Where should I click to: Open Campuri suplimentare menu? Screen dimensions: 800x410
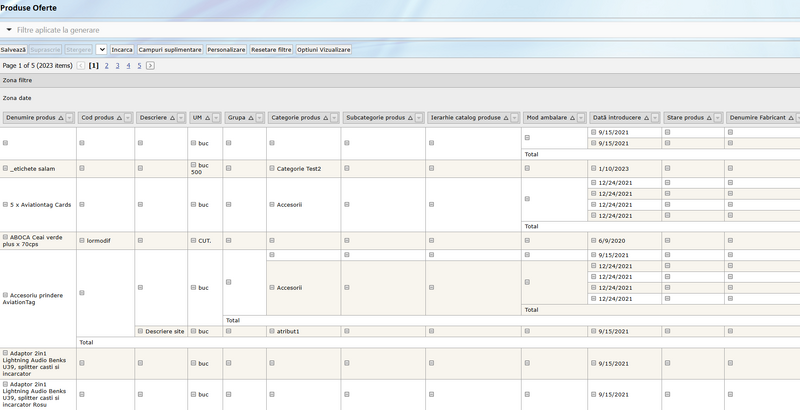click(x=170, y=49)
